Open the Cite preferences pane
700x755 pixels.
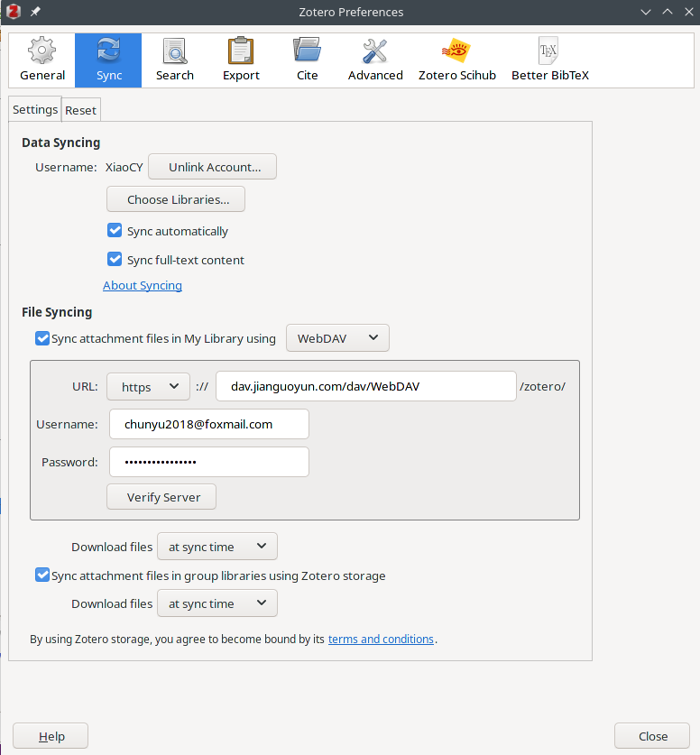308,60
